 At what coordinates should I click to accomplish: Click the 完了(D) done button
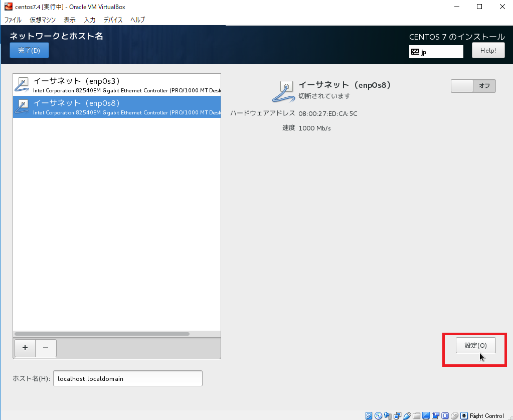[29, 51]
